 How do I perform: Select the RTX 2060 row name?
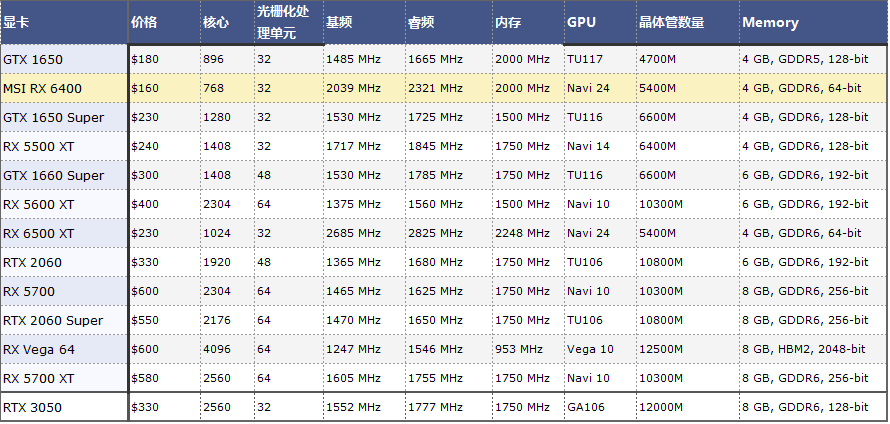point(64,262)
